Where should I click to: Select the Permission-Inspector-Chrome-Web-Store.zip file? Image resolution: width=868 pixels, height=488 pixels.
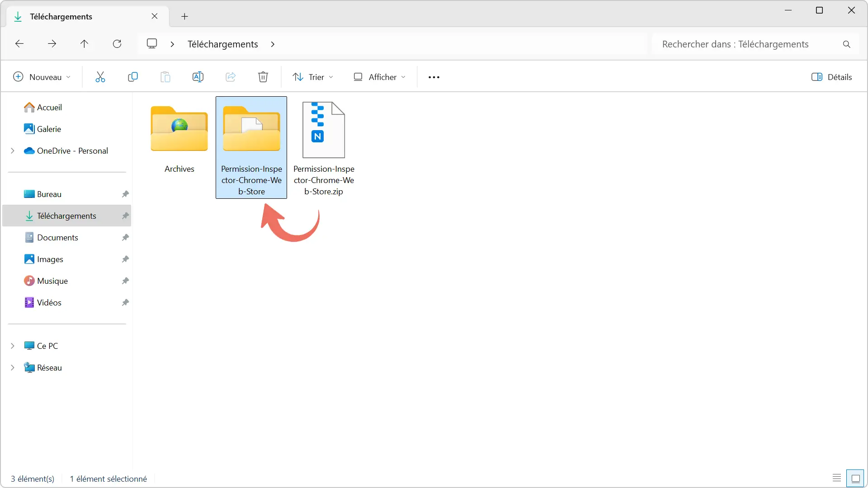tap(324, 147)
